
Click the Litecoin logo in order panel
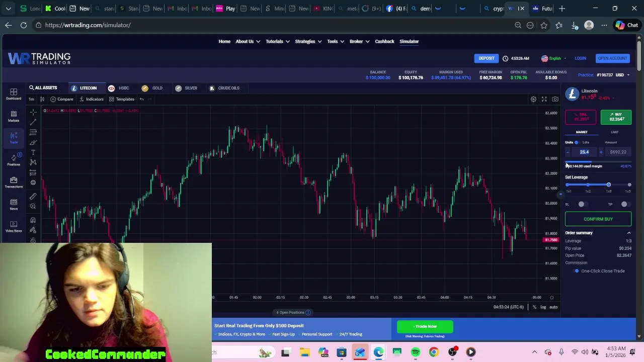572,94
